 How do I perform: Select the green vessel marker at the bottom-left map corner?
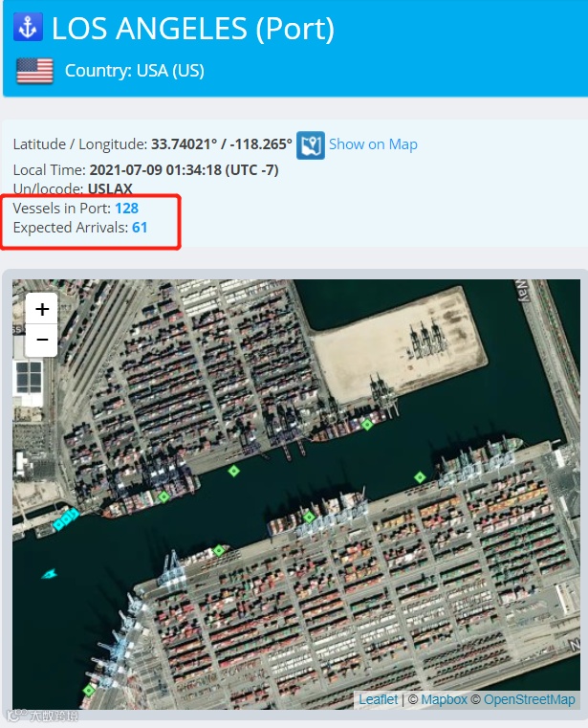(89, 691)
